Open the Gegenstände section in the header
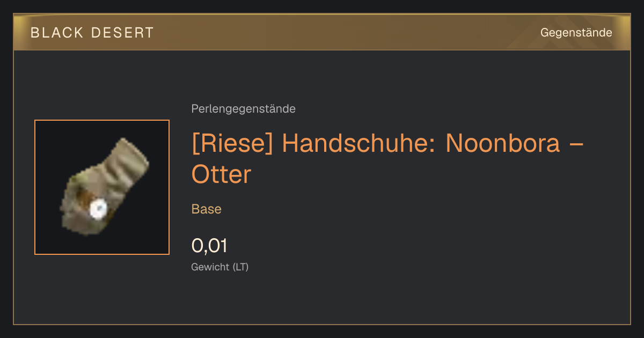Viewport: 644px width, 338px height. [576, 33]
